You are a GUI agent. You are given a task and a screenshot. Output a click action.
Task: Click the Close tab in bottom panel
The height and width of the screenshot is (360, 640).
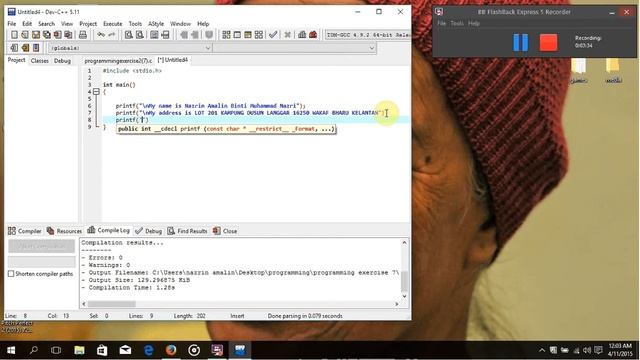click(225, 231)
